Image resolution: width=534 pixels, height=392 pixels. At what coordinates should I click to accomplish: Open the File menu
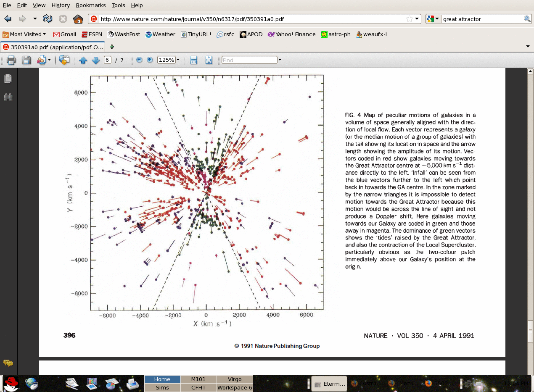click(x=7, y=5)
